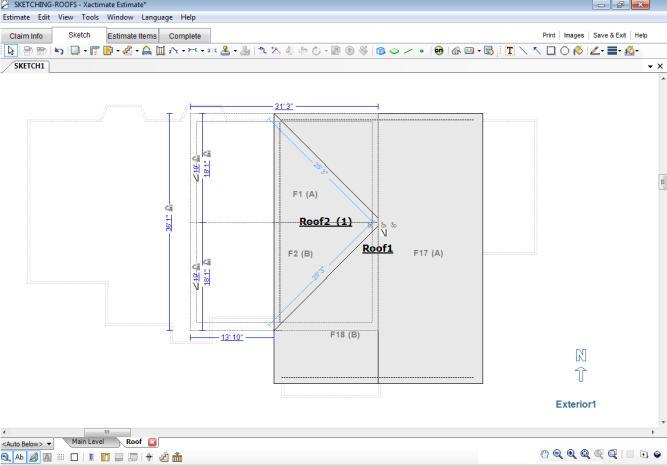Expand the line weight dropdown arrow

[x=621, y=50]
